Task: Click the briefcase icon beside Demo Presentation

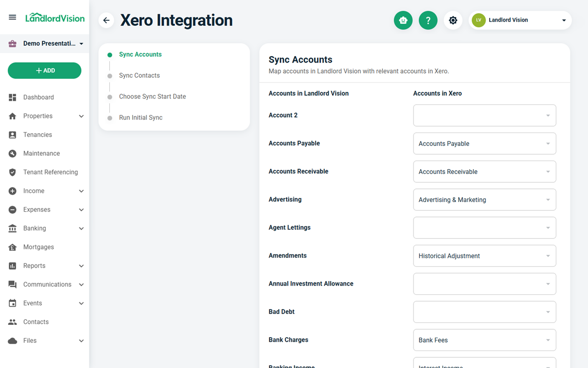Action: 12,44
